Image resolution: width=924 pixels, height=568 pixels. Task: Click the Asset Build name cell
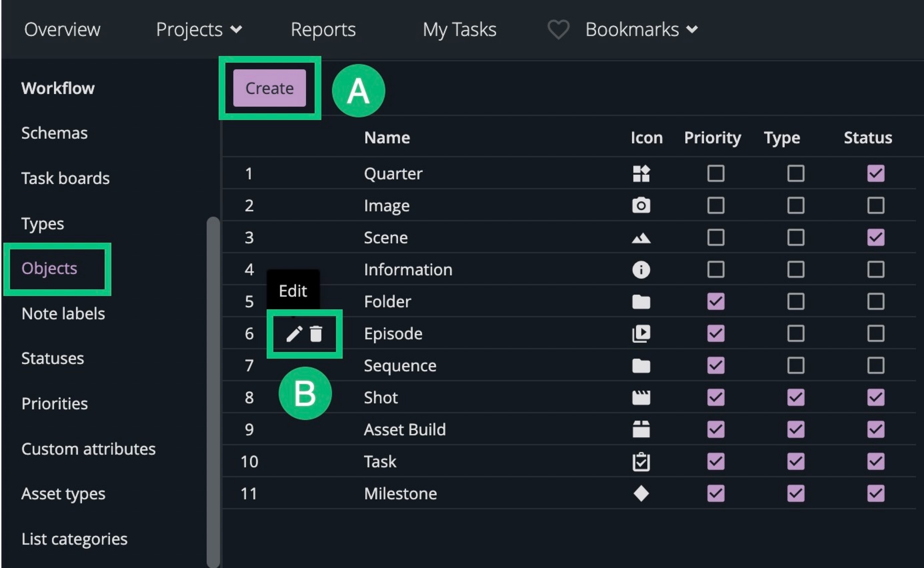pos(405,429)
